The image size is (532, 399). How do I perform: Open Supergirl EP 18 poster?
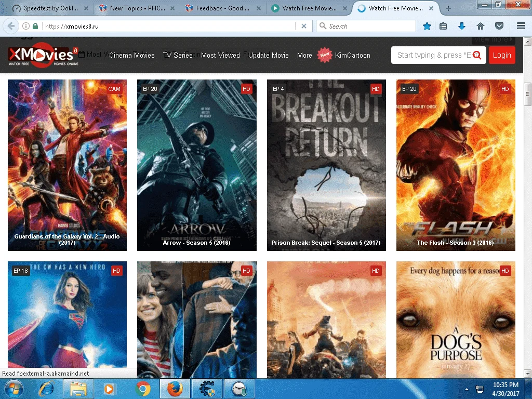[67, 314]
